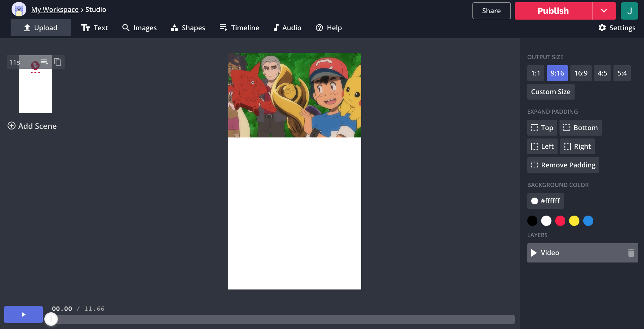Open the #ffffff background color picker
The height and width of the screenshot is (329, 644).
click(x=545, y=201)
